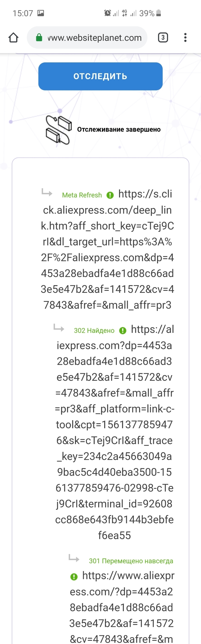The width and height of the screenshot is (201, 644).
Task: Open the tab switcher showing 3 tabs
Action: [163, 38]
